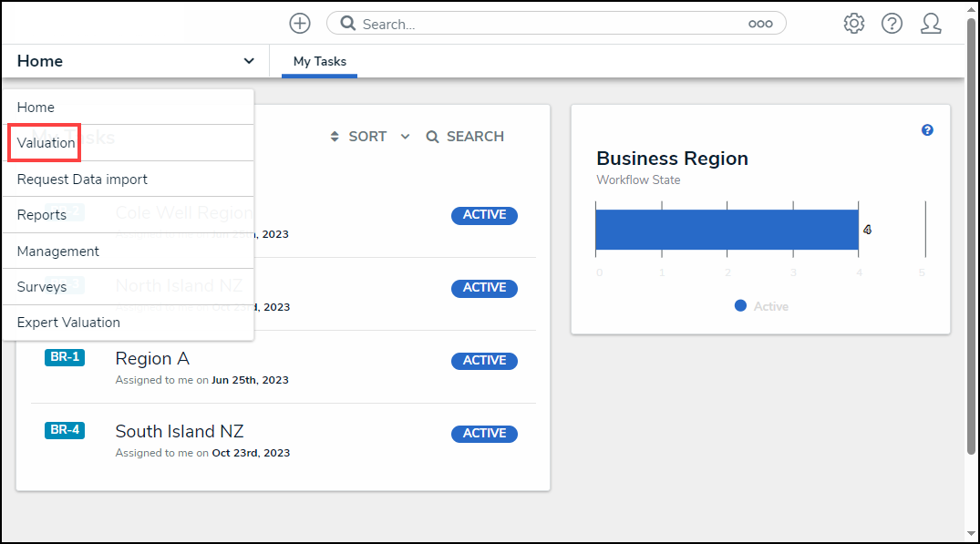
Task: Select Request Data import menu item
Action: [129, 180]
